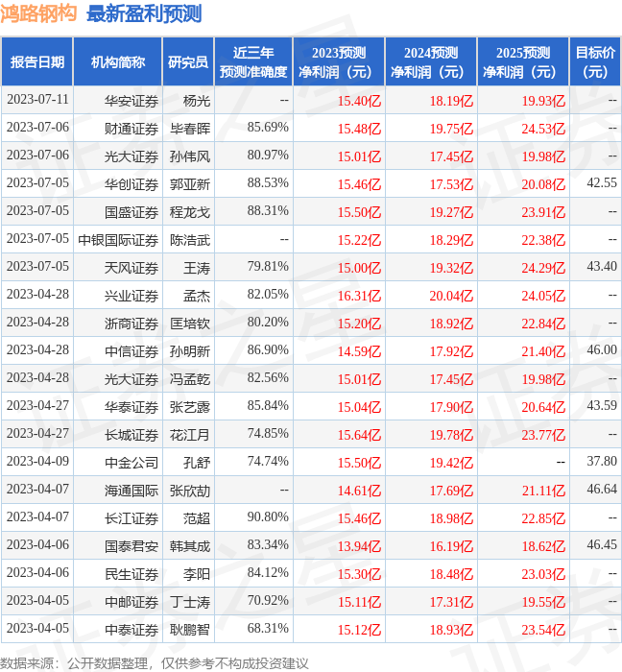Select the 2023-04-09 date cell
Screen dimensions: 622x672
point(37,462)
